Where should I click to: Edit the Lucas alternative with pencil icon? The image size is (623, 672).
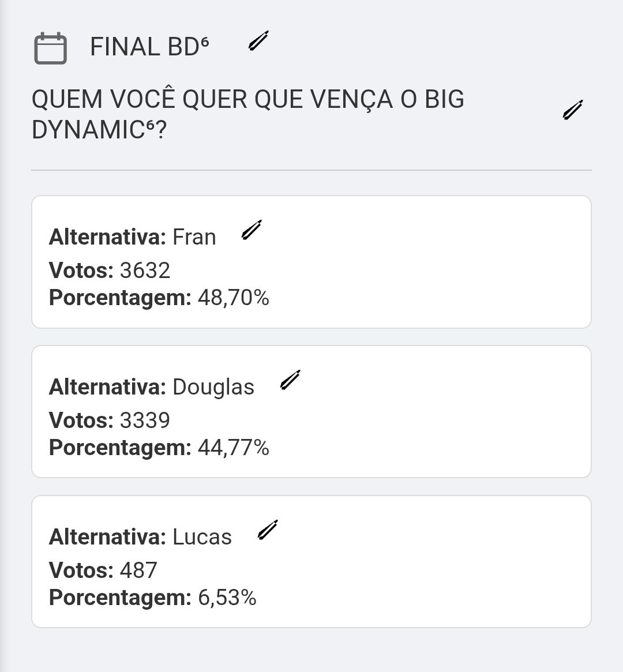click(267, 530)
